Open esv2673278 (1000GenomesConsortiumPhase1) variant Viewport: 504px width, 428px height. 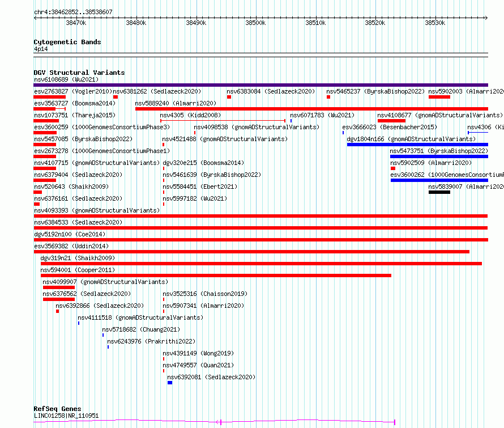102,151
